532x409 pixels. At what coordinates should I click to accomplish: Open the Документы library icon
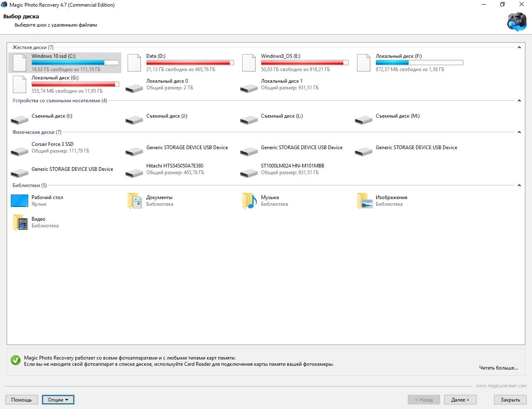135,201
